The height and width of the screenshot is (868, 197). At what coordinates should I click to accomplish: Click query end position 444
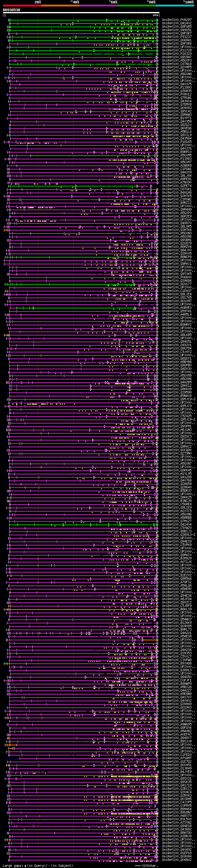155,15
